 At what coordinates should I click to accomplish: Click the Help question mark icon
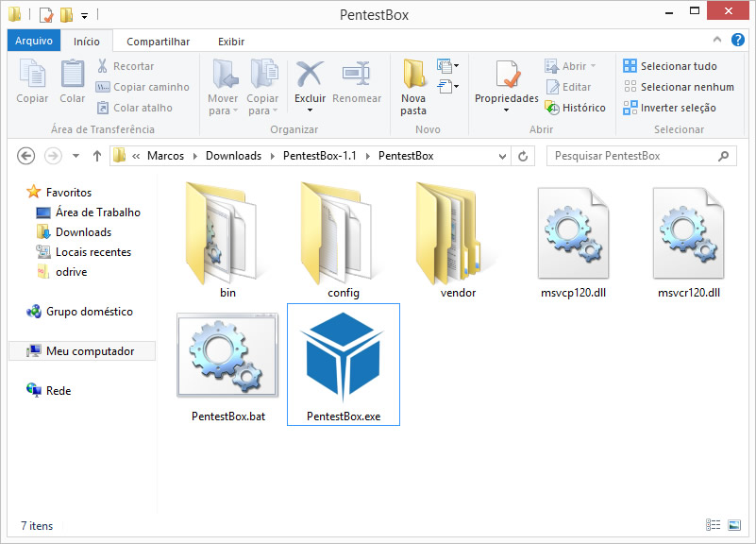[x=738, y=40]
